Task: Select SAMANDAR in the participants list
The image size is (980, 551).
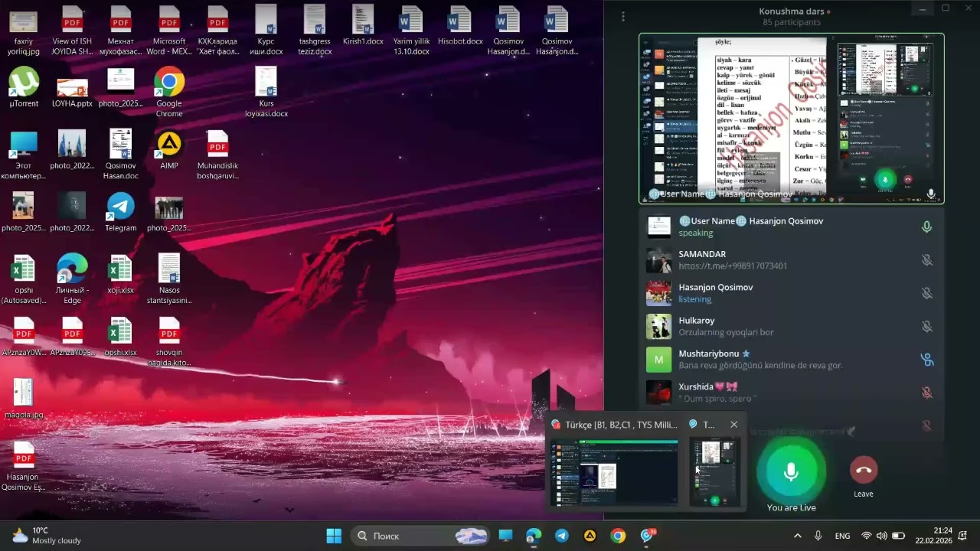Action: pos(791,259)
